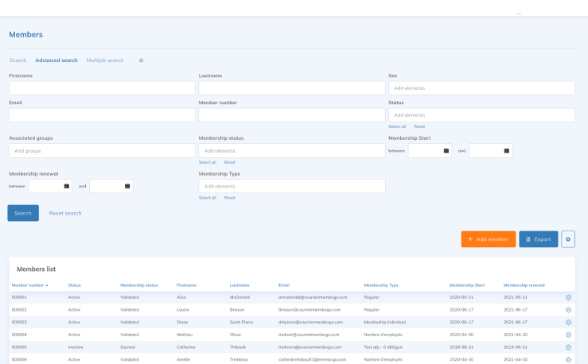This screenshot has width=588, height=364.
Task: Sort list by Membership renewal header
Action: pos(524,285)
